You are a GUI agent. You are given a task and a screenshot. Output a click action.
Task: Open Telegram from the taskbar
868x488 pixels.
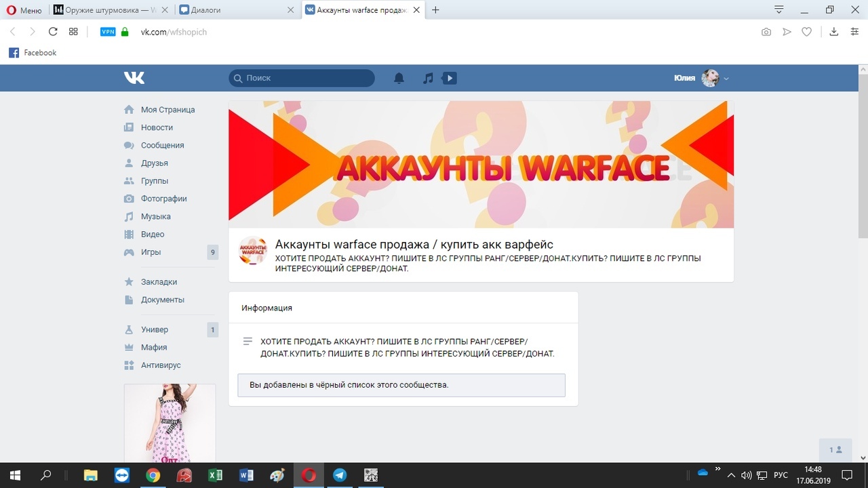click(340, 475)
